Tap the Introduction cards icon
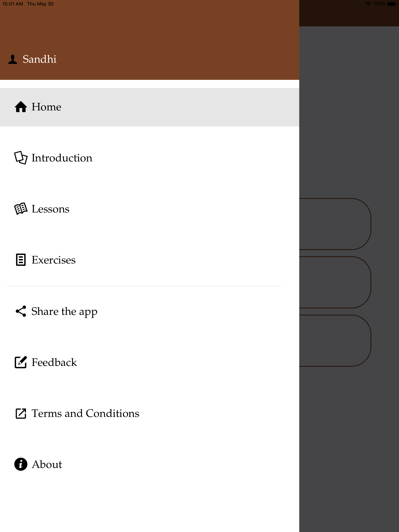Image resolution: width=399 pixels, height=532 pixels. pos(21,158)
